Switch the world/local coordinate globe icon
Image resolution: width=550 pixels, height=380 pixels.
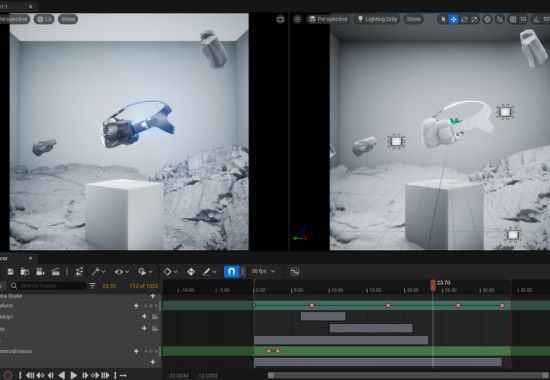[x=487, y=19]
